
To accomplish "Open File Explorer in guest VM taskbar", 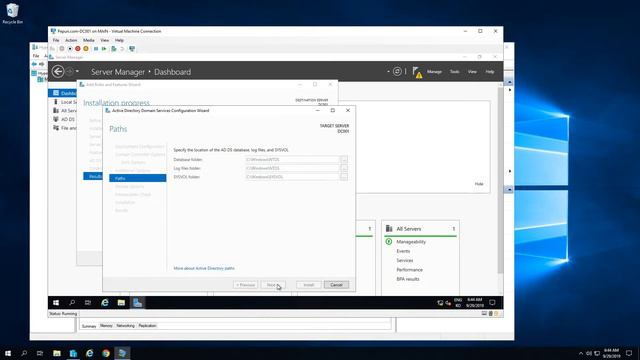I will [x=121, y=302].
